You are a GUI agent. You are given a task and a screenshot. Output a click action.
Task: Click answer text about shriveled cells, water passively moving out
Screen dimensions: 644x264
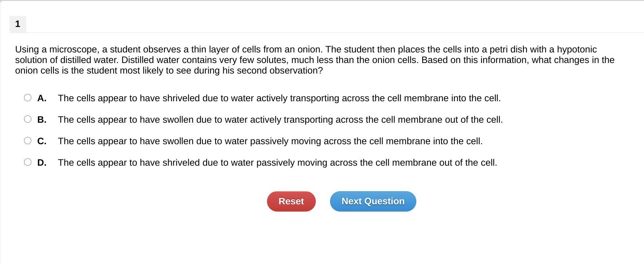[277, 163]
